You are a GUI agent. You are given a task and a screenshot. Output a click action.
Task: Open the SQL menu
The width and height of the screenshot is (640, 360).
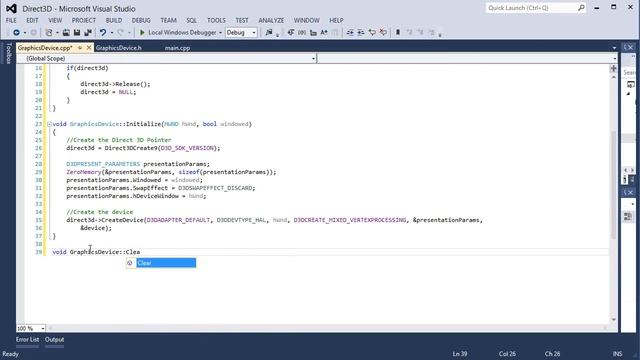coord(191,20)
